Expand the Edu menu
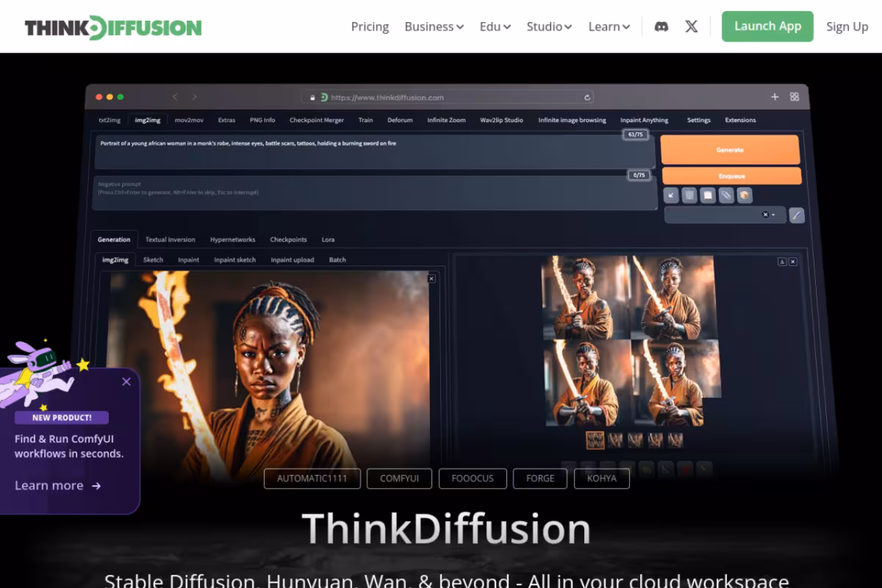The image size is (882, 588). 495,26
